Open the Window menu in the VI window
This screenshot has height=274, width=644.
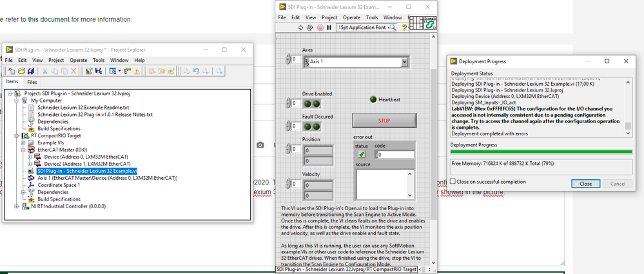393,17
